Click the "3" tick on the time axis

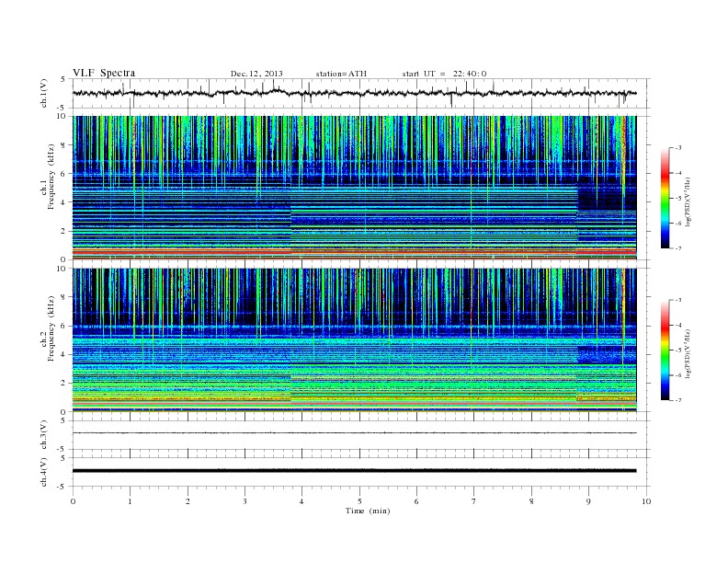click(x=245, y=501)
